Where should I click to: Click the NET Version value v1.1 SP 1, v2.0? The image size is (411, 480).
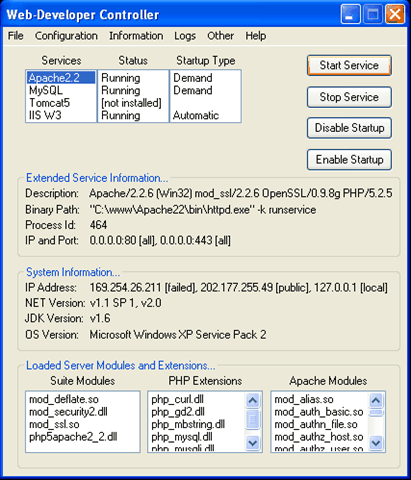pos(126,303)
